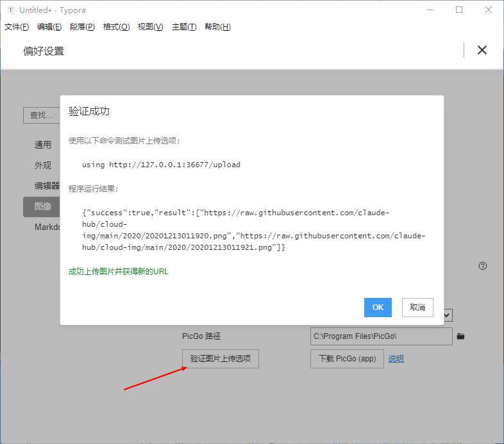Click the upload command text using http://127.0.0.1:36677/upload
The height and width of the screenshot is (444, 504).
coord(161,165)
